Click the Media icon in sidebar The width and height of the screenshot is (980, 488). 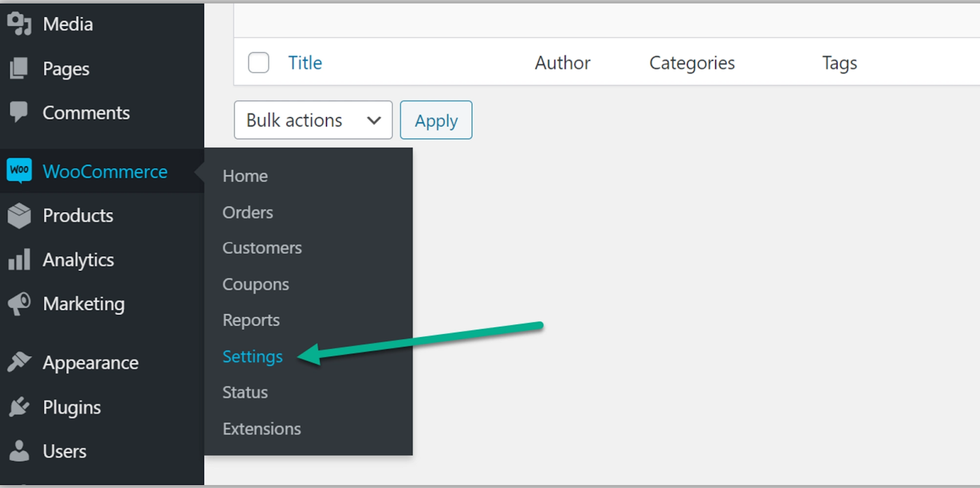point(19,24)
